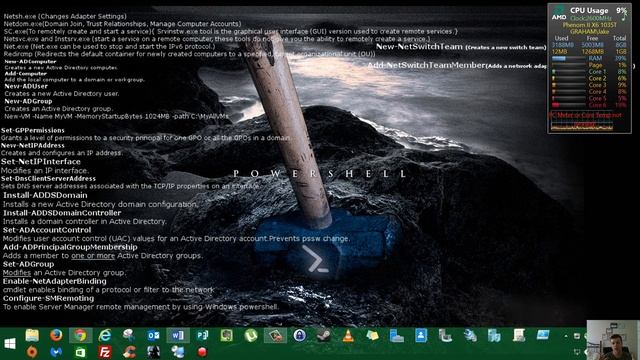Open File Explorer from the taskbar
Image resolution: width=640 pixels, height=360 pixels.
32,336
